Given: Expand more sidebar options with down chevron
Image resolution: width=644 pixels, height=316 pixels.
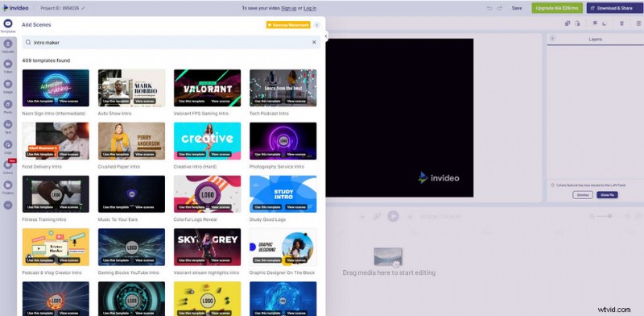Looking at the screenshot, I should click(8, 205).
